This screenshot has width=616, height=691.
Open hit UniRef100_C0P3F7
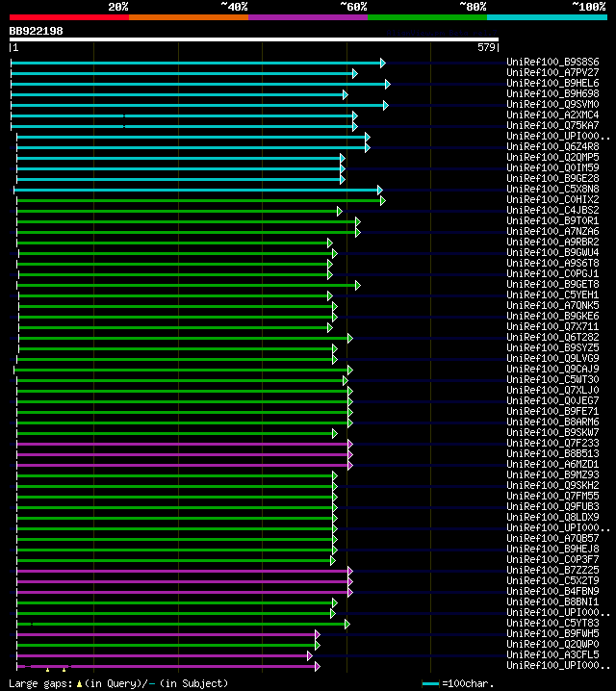(x=552, y=559)
